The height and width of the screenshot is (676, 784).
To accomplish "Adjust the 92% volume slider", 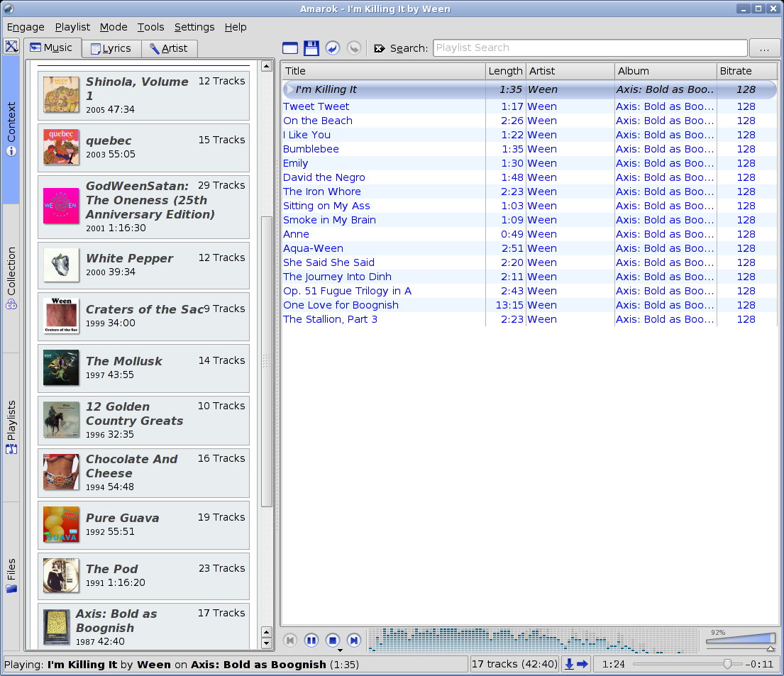I will (741, 638).
